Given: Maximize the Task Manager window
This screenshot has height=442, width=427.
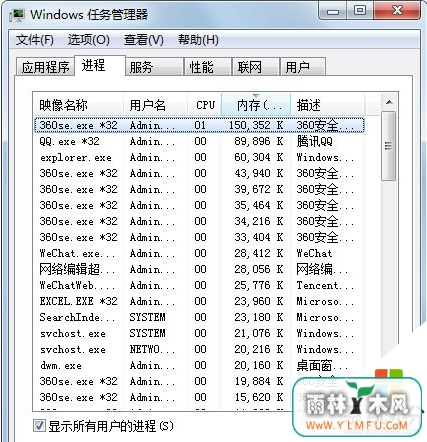Looking at the screenshot, I should (360, 11).
